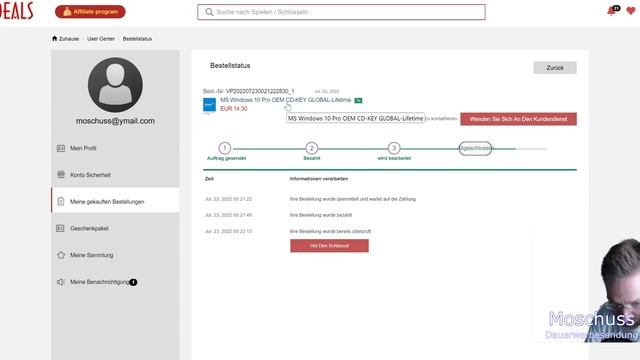The width and height of the screenshot is (640, 360).
Task: Click the home icon in breadcrumb
Action: pyautogui.click(x=55, y=38)
